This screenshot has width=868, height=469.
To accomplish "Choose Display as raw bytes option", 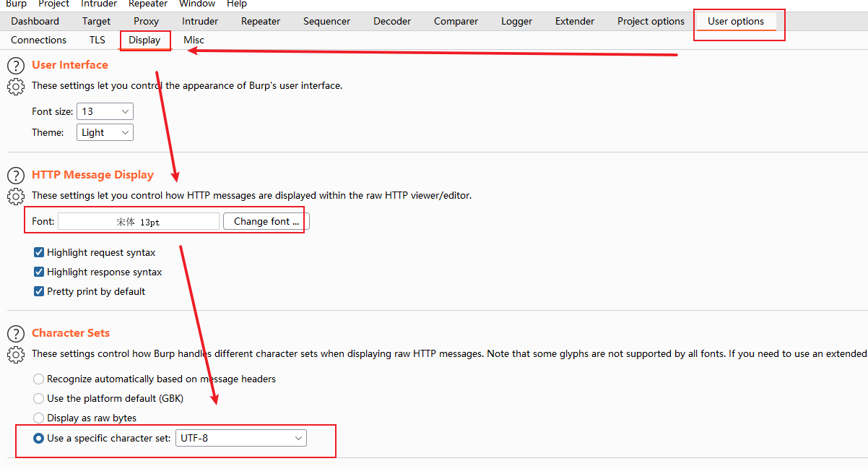I will coord(38,418).
